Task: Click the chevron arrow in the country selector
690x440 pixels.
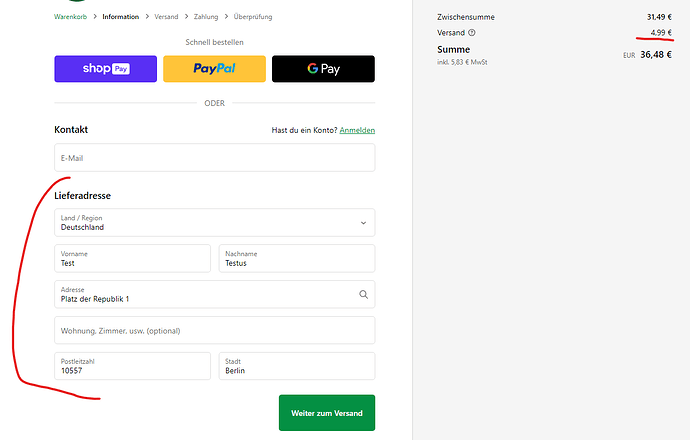Action: click(363, 222)
